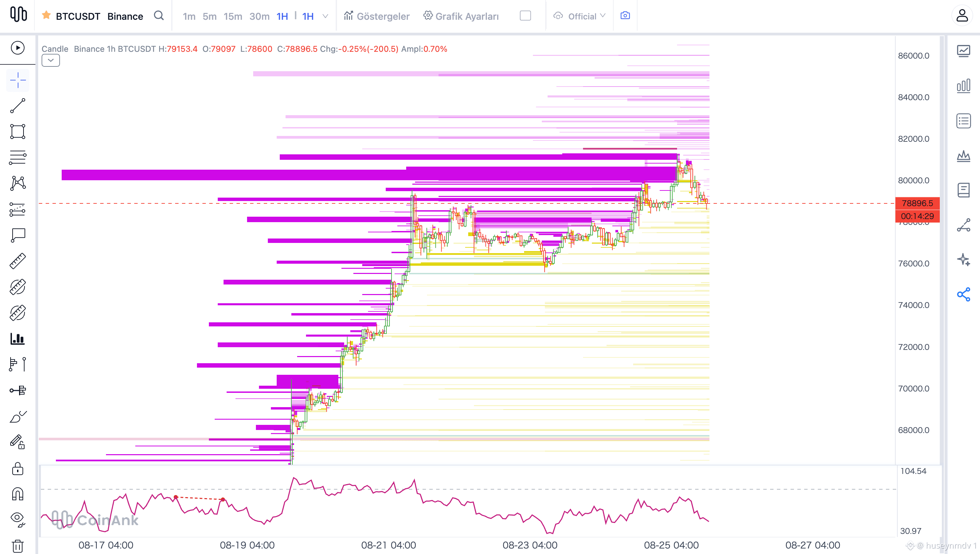980x554 pixels.
Task: Toggle the padlock to lock drawings
Action: pos(18,468)
